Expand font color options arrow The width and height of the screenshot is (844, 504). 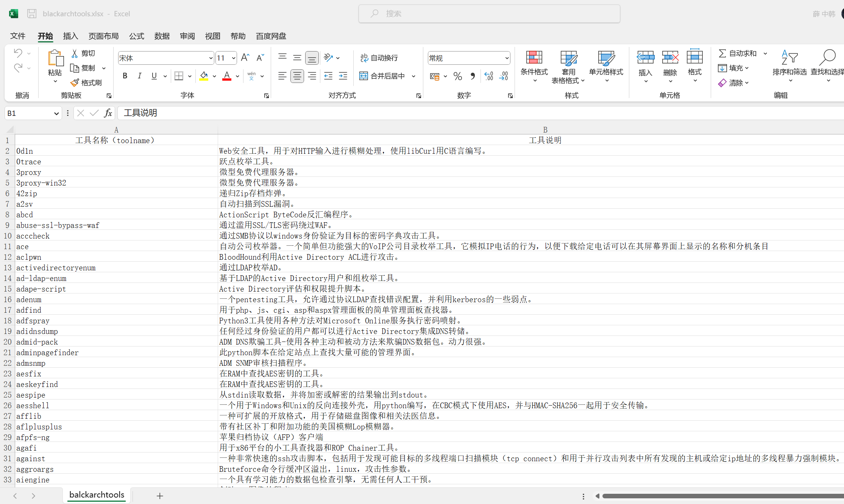(x=237, y=76)
